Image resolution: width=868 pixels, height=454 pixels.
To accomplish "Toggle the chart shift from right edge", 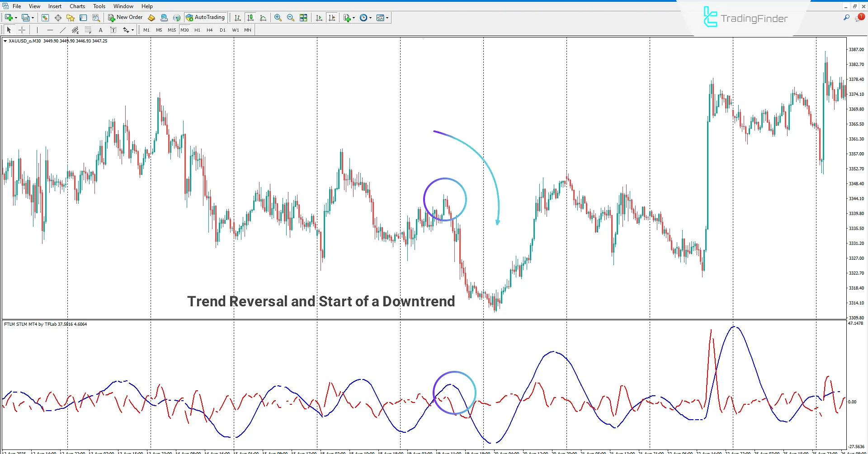I will pyautogui.click(x=332, y=18).
